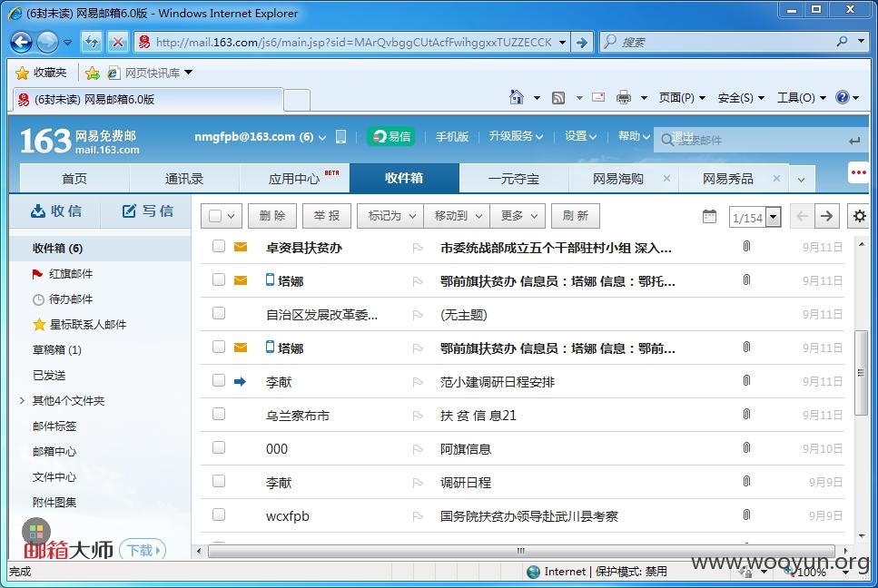Check the 卓资县扶贫办 email checkbox
Screen dimensions: 878x588
(219, 246)
